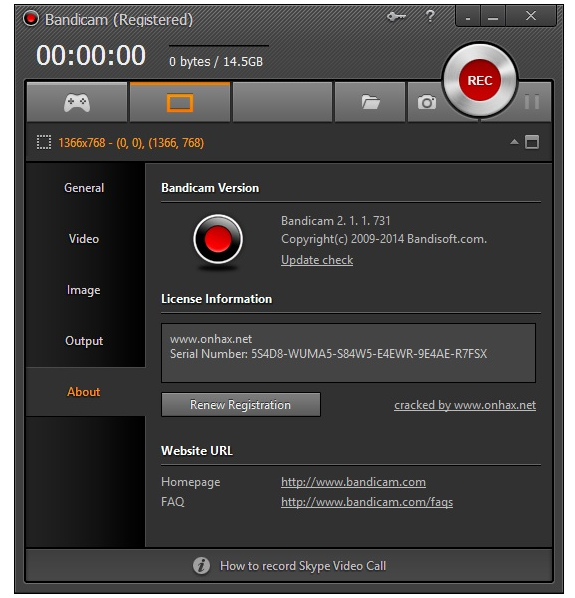Collapse panel with the small up arrow
Image resolution: width=575 pixels, height=598 pixels.
click(514, 142)
